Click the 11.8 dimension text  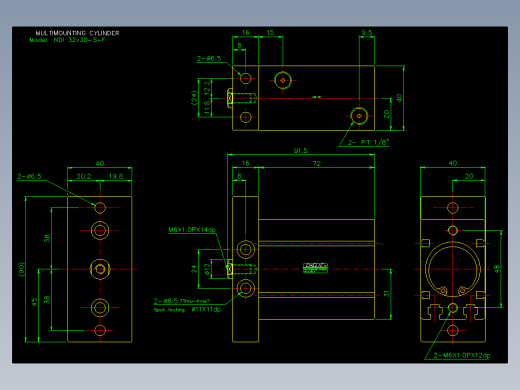click(207, 108)
